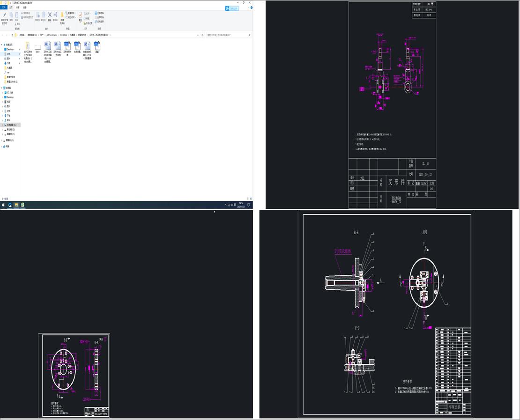Select Copy path in clipboard group
This screenshot has width=520, height=420.
click(26, 13)
